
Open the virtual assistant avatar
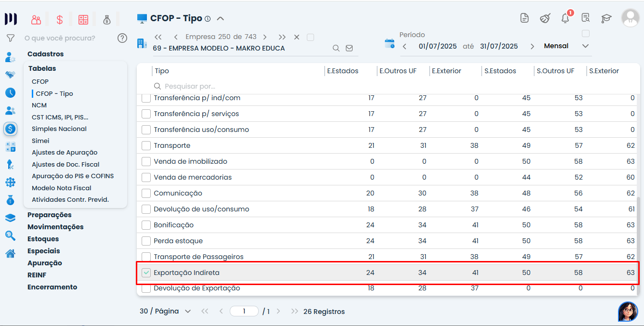tap(628, 311)
